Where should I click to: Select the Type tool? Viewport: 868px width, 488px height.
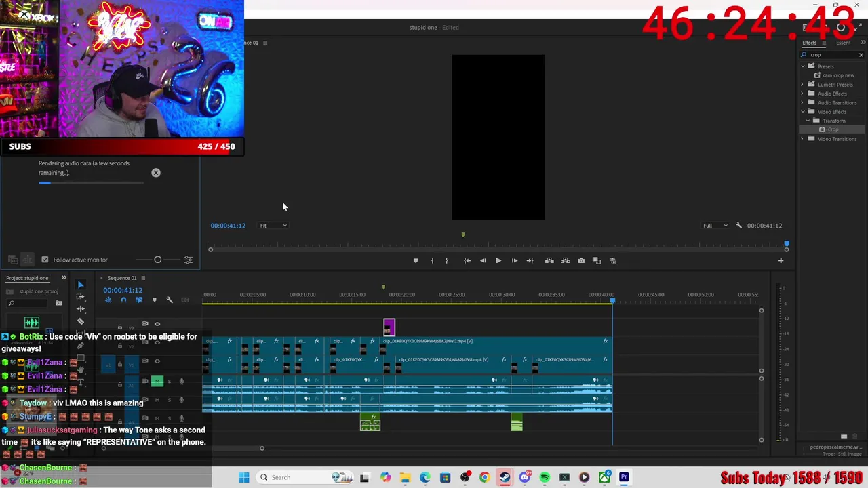[x=81, y=382]
